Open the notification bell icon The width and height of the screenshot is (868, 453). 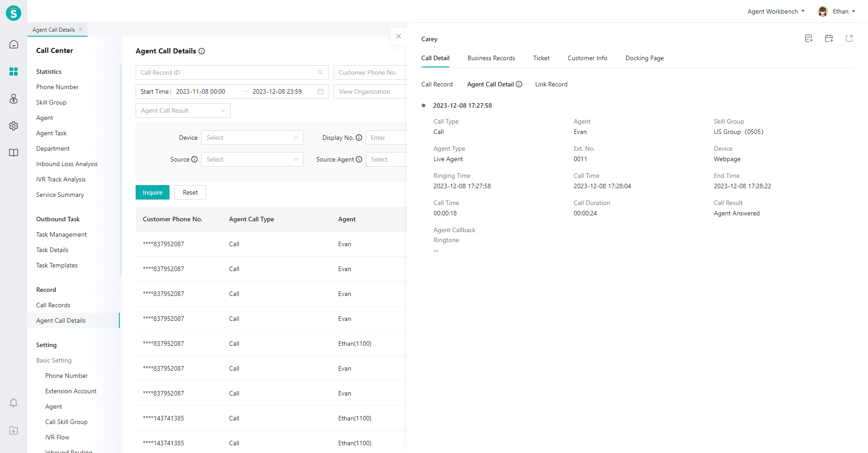click(14, 403)
